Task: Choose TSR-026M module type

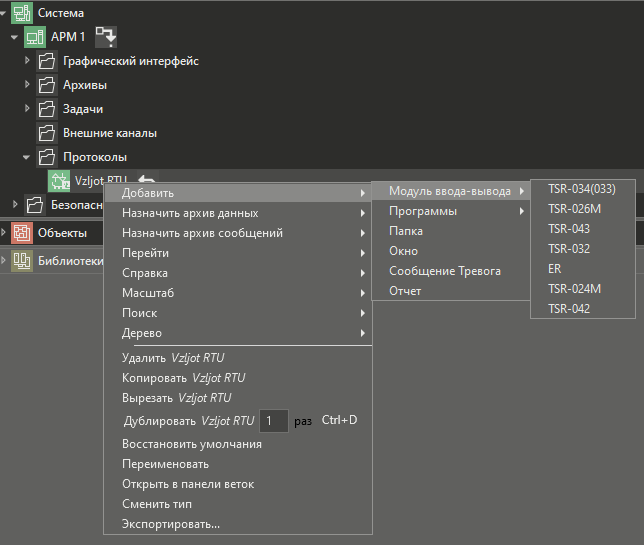Action: tap(574, 209)
